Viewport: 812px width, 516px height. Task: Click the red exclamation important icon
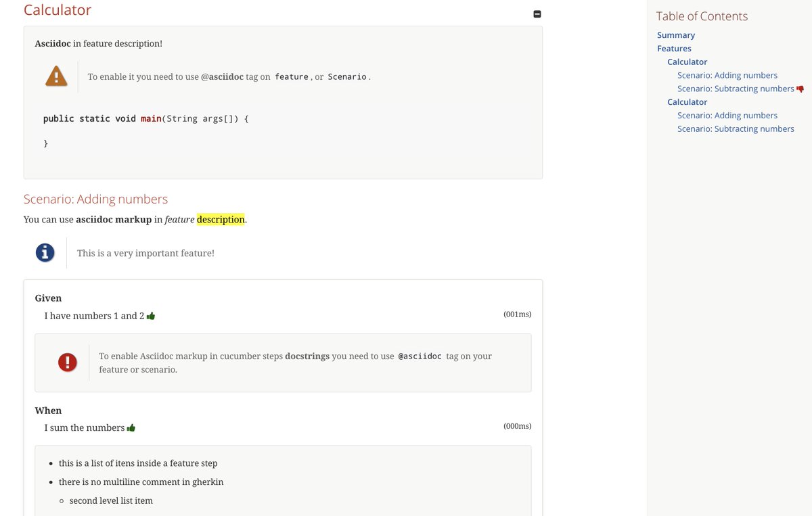pyautogui.click(x=67, y=362)
